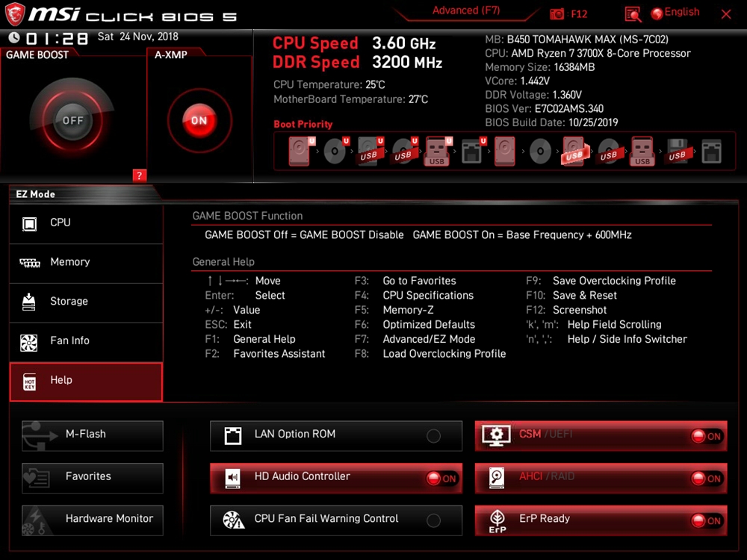
Task: Click the Memory module icon in sidebar
Action: [30, 263]
